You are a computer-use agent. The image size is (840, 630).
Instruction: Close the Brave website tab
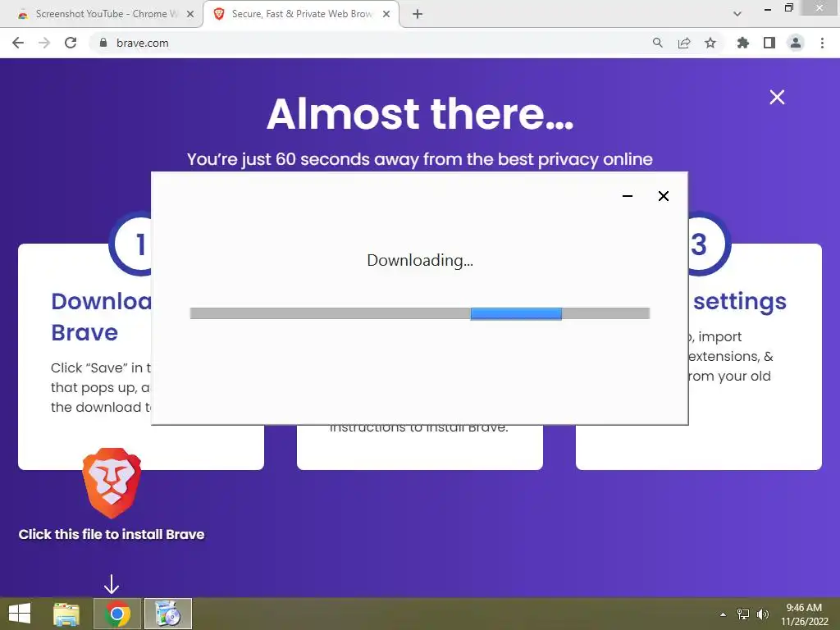tap(386, 15)
